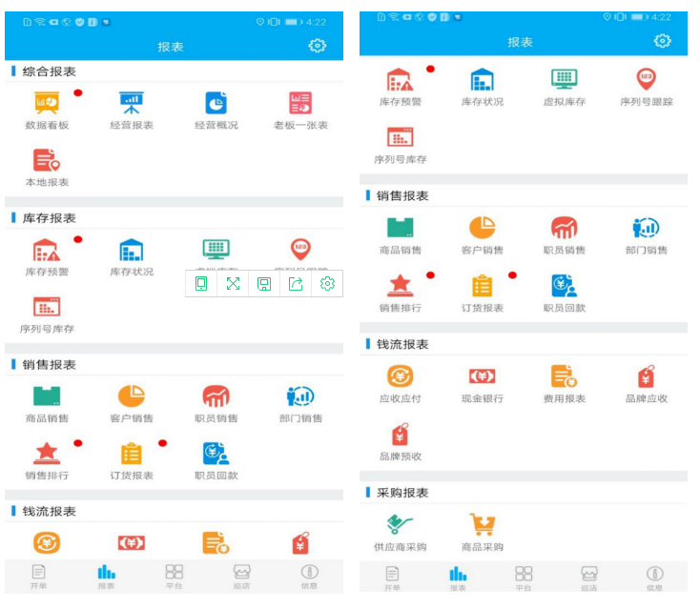Screen dimensions: 700x609
Task: Click the green save icon in floating toolbar
Action: click(x=264, y=283)
